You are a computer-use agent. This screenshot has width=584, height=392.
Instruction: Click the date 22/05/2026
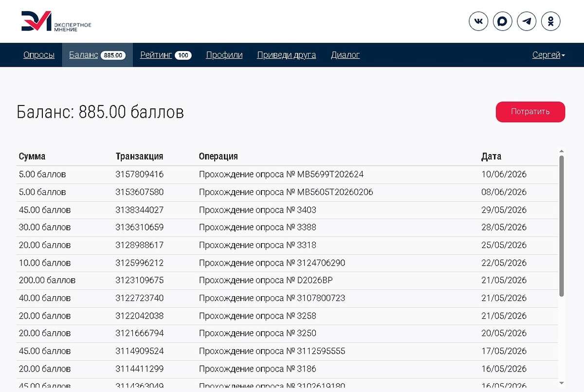[504, 263]
